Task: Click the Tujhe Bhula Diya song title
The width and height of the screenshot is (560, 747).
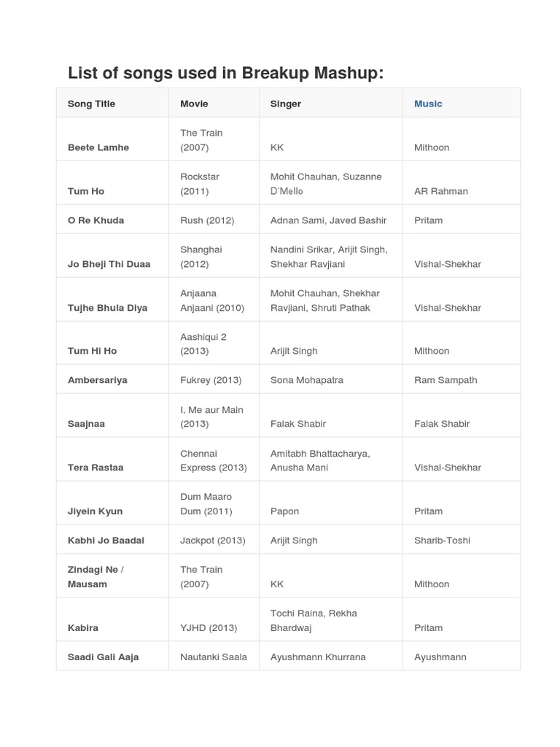Action: (107, 308)
